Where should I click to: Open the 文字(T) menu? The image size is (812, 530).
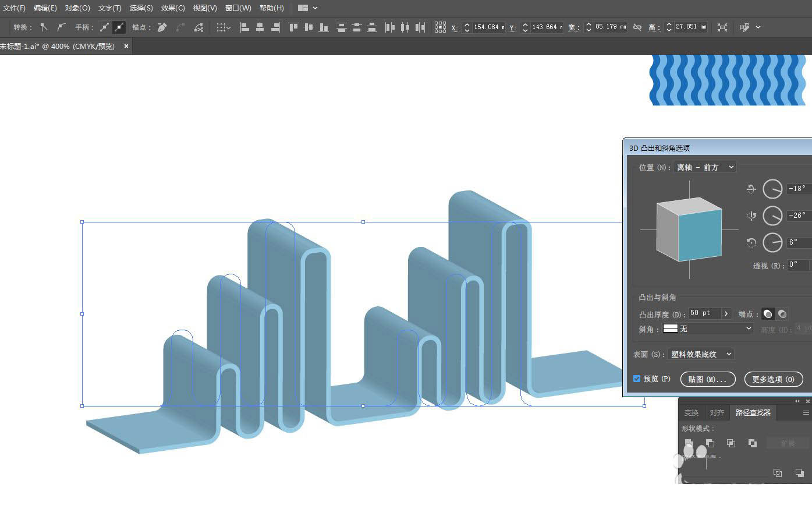(x=110, y=8)
